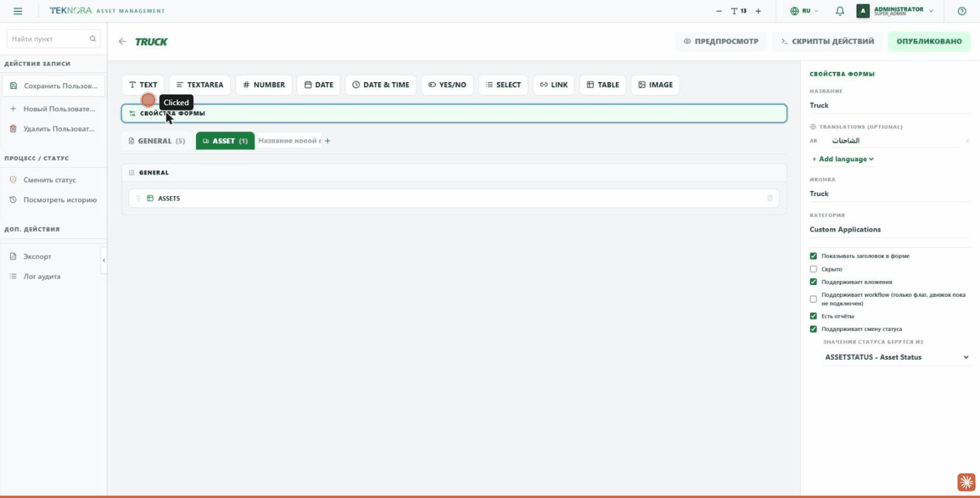Image resolution: width=980 pixels, height=498 pixels.
Task: Open the orange assistant icon
Action: coord(966,482)
